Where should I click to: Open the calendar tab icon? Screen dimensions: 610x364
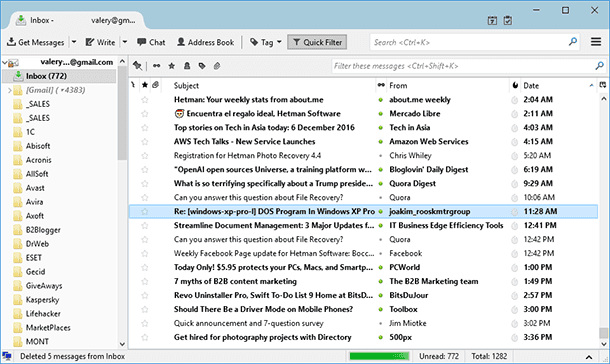tap(492, 20)
